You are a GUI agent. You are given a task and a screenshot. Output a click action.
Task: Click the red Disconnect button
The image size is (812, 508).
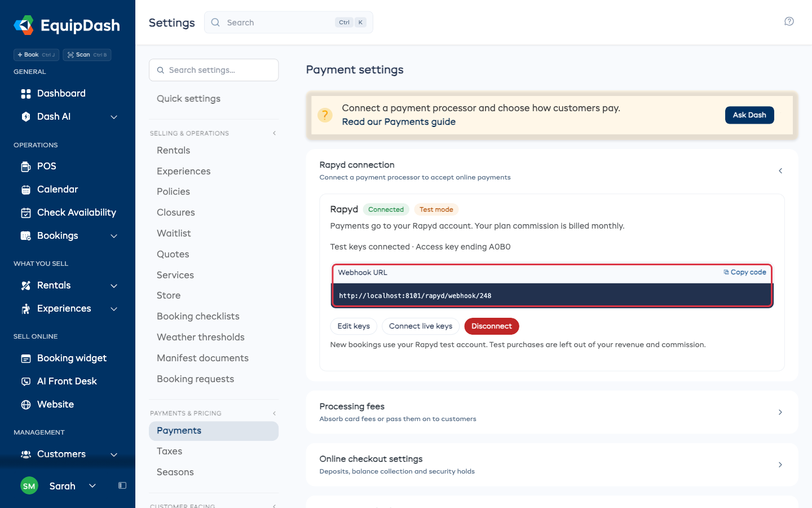point(492,326)
